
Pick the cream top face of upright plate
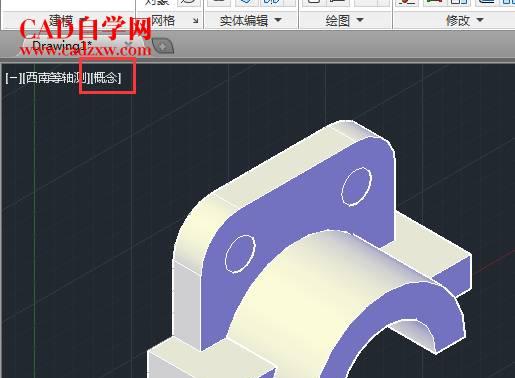(293, 160)
